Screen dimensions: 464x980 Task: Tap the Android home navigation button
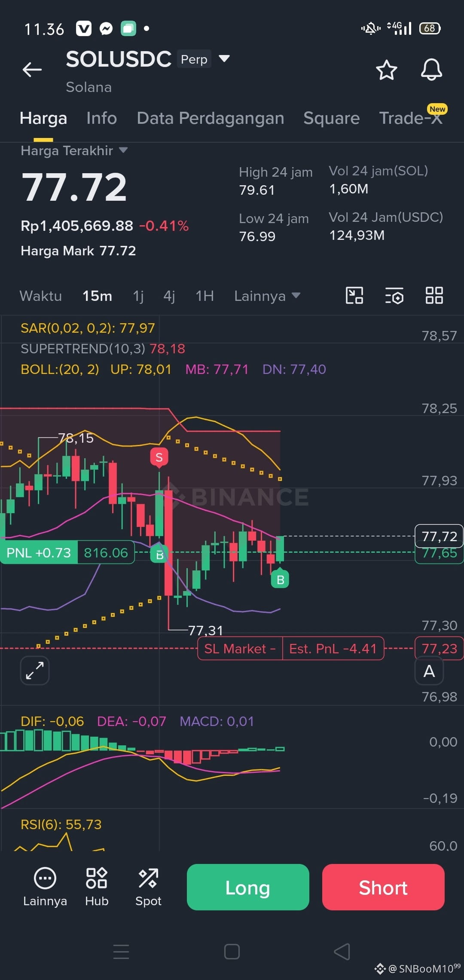tap(232, 952)
